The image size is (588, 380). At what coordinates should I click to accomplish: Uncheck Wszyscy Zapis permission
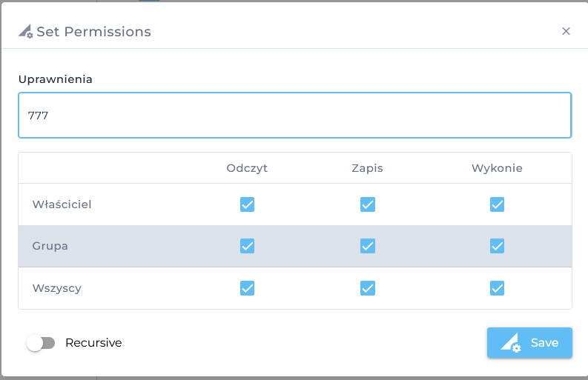(x=367, y=288)
